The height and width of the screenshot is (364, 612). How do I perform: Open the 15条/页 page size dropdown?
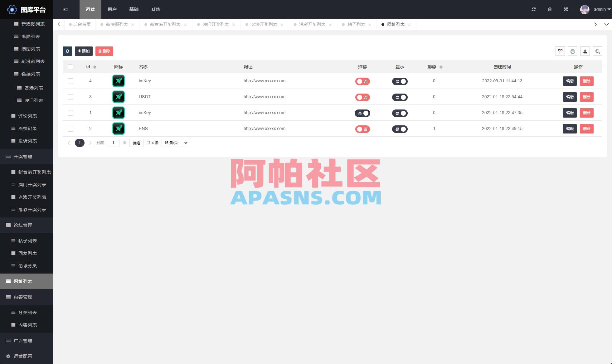175,143
